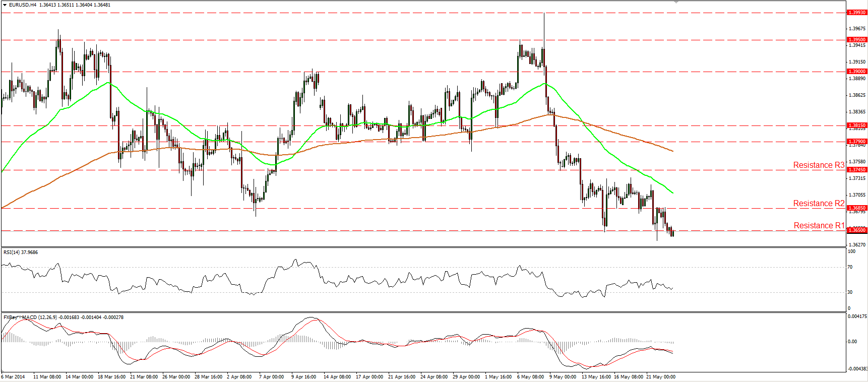Click the 17 Apr 00:00 time label
Screen dimensions: 868x382
tap(369, 376)
